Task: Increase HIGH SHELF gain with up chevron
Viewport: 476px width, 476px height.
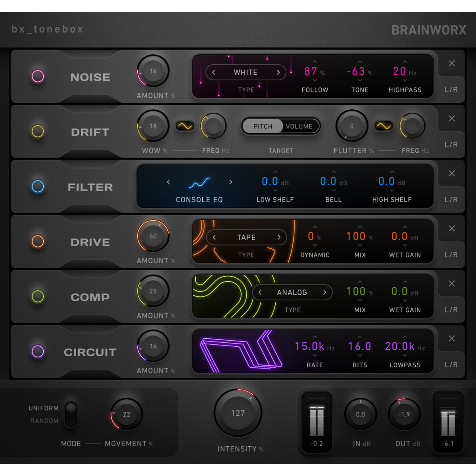Action: pos(392,172)
